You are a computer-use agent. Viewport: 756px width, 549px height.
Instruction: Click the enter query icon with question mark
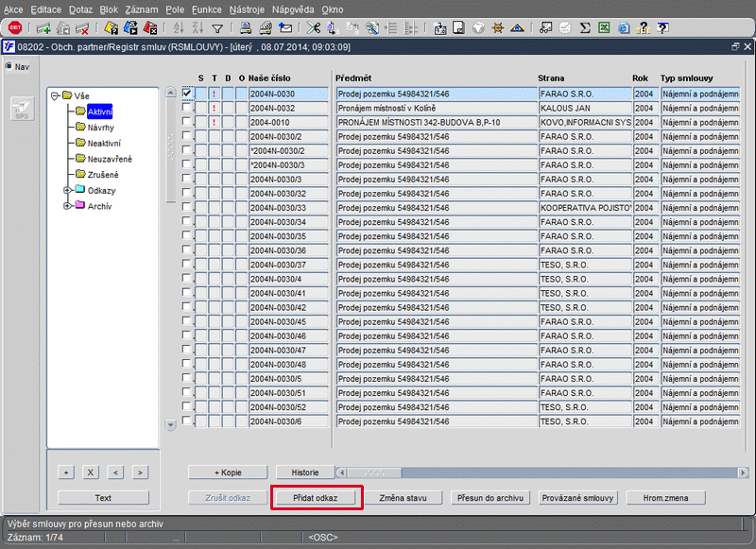click(x=111, y=28)
